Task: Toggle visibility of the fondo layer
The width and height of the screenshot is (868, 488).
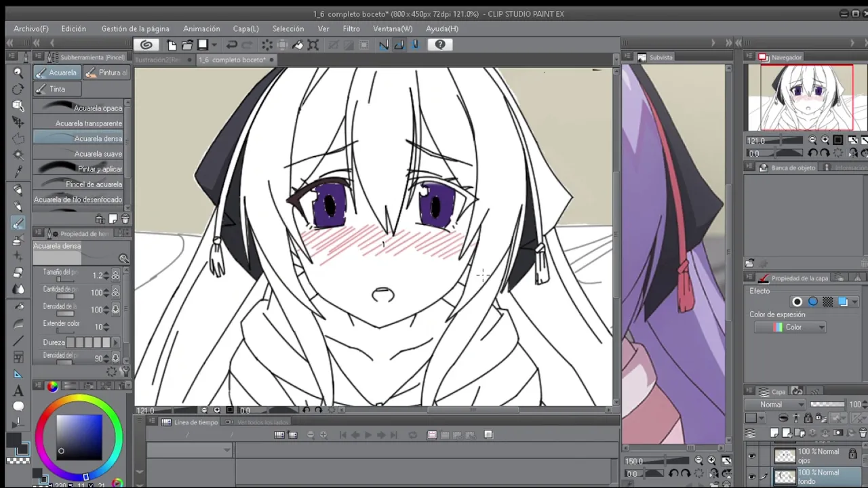Action: 751,476
